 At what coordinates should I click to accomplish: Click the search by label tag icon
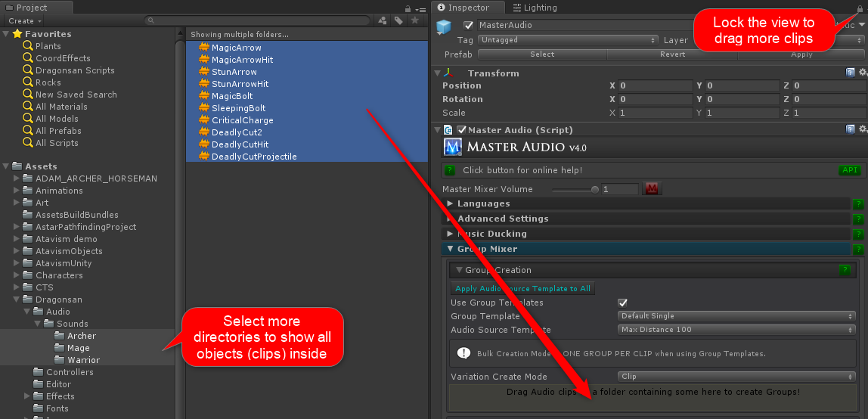(x=398, y=20)
